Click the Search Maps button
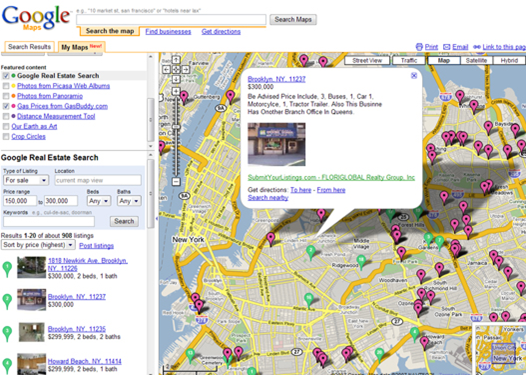526x375 pixels. [x=293, y=19]
